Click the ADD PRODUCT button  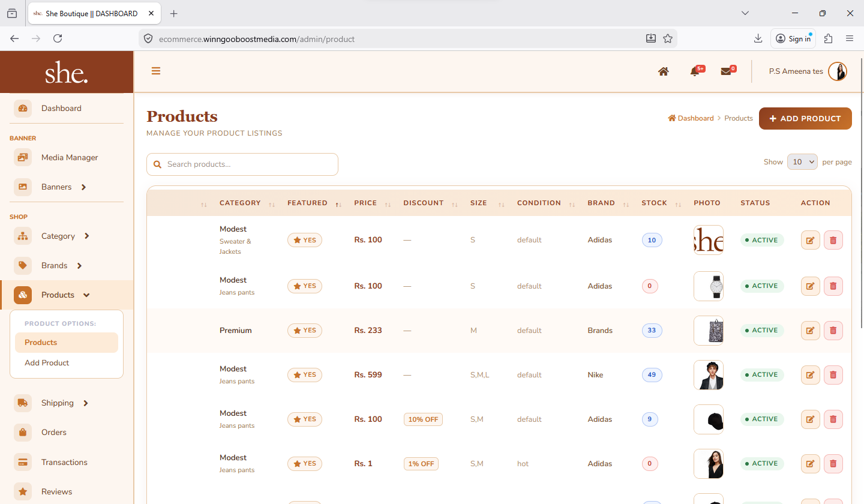[x=805, y=119]
